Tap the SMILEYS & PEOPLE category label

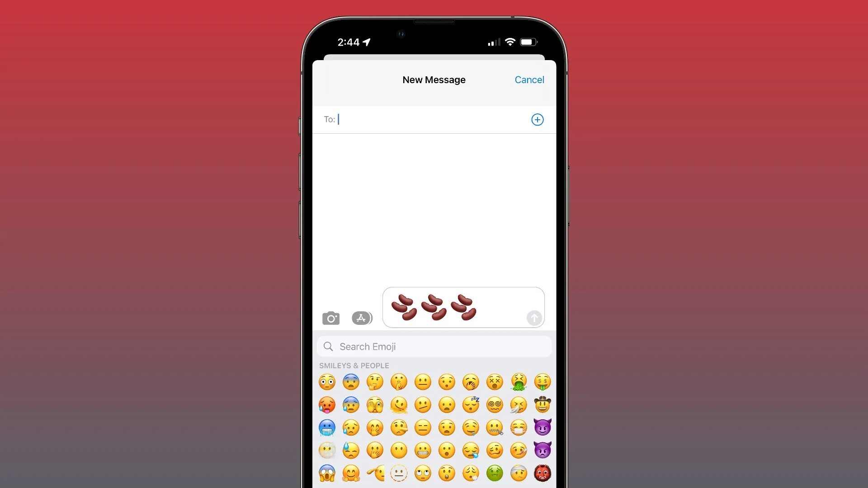pyautogui.click(x=354, y=365)
